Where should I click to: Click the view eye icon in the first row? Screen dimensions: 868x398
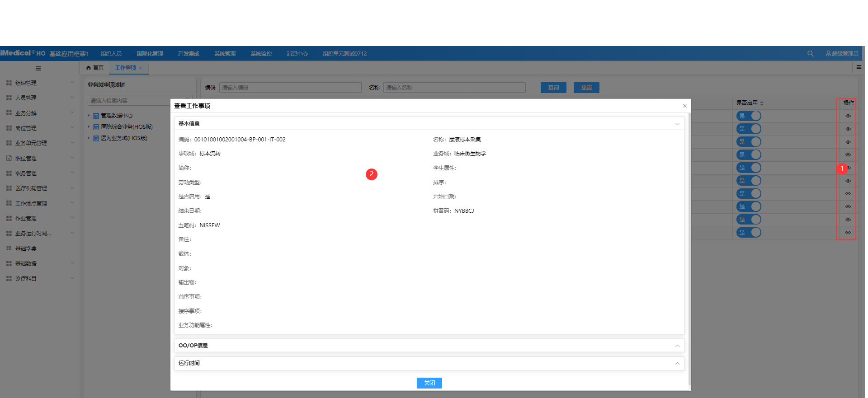(x=848, y=116)
